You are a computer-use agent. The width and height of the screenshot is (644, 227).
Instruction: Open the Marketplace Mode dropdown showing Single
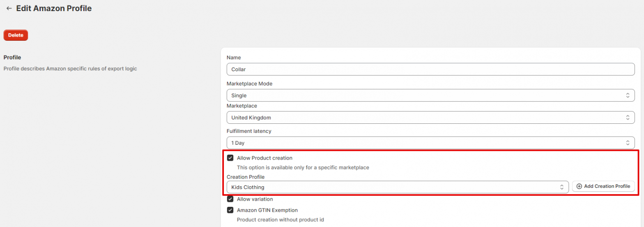coord(427,95)
